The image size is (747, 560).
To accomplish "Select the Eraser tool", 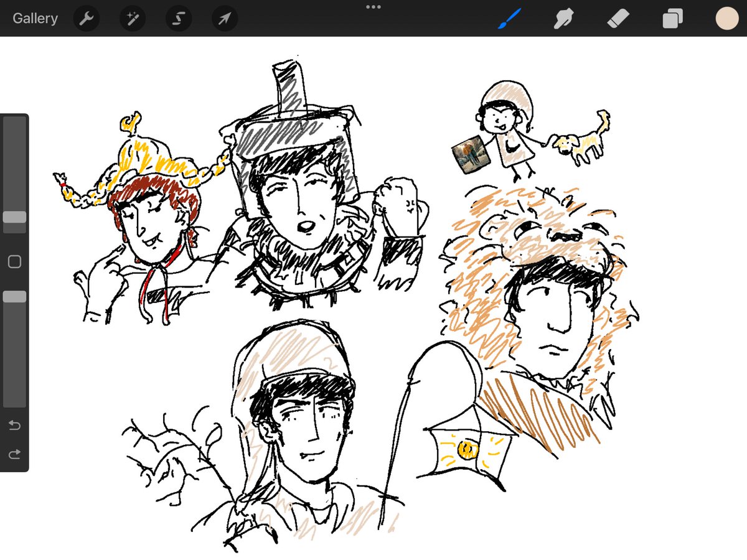I will (x=618, y=19).
